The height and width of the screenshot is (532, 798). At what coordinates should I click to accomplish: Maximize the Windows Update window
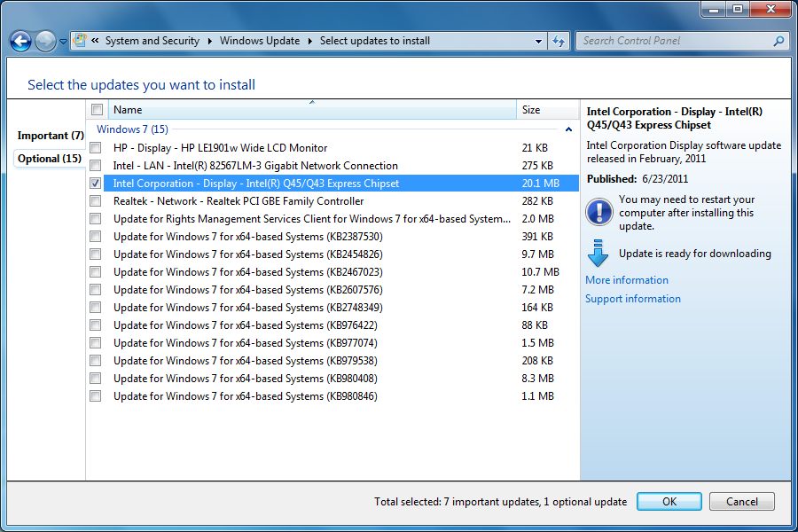(738, 10)
